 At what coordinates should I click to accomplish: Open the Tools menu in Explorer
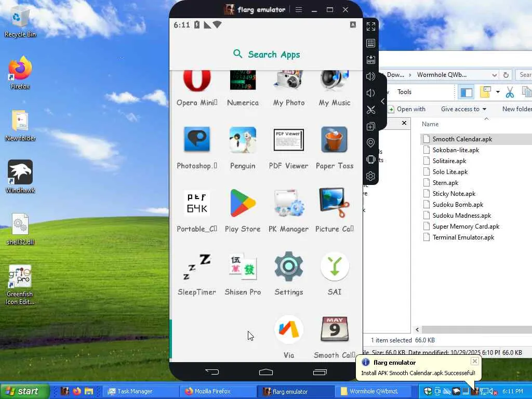(404, 92)
